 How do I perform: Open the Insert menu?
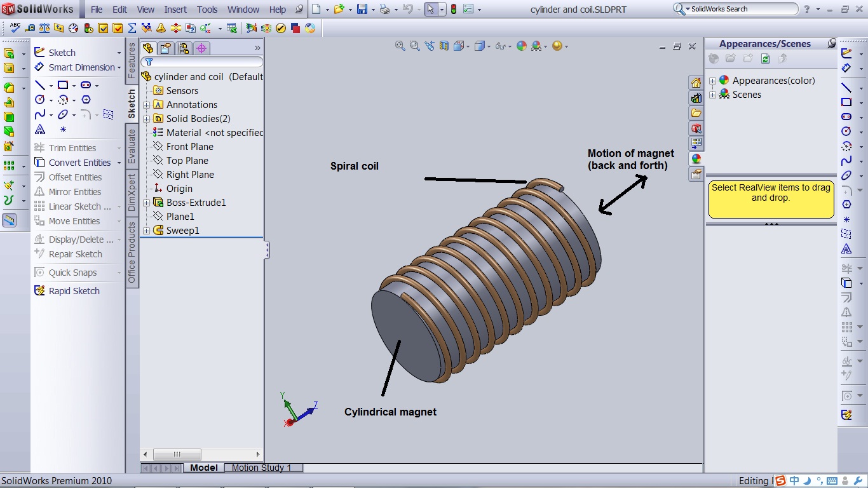click(x=175, y=10)
